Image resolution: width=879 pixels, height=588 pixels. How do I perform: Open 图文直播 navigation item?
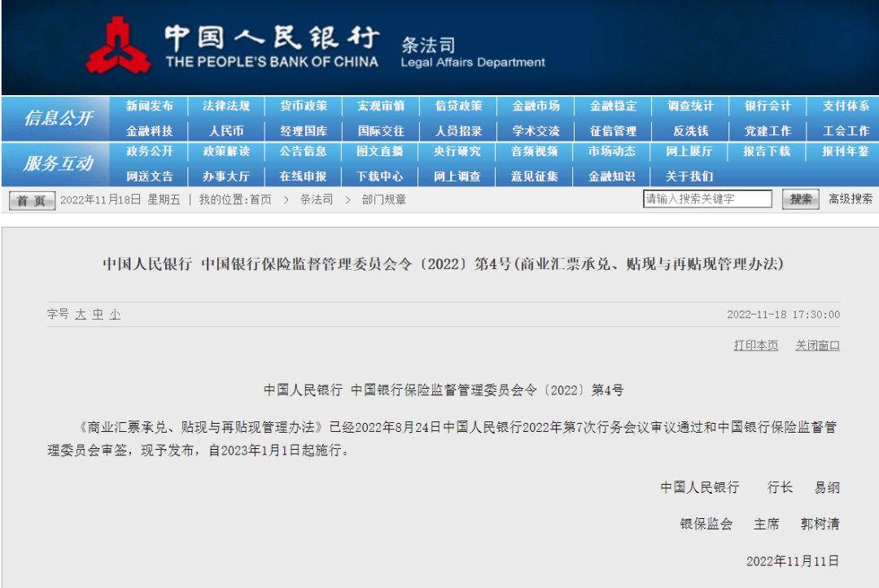(x=379, y=151)
